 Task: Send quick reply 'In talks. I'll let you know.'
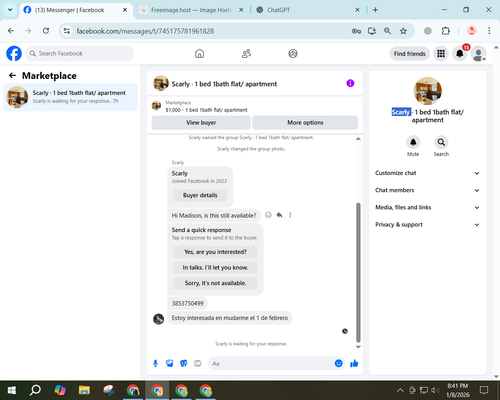click(x=215, y=267)
